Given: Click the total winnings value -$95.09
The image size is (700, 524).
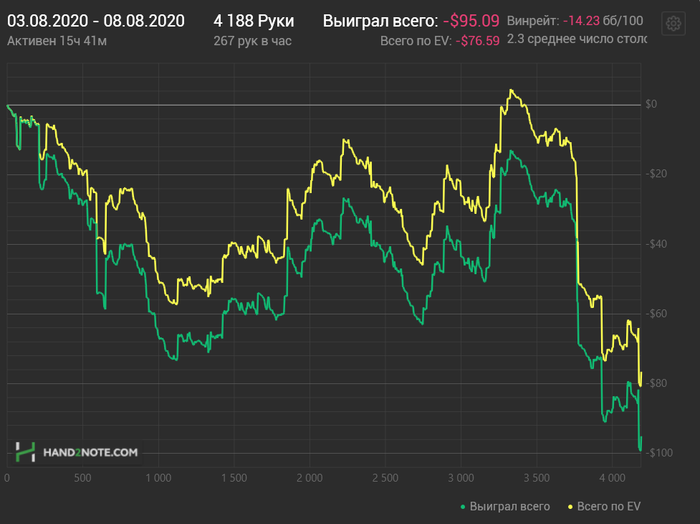Looking at the screenshot, I should coord(471,21).
